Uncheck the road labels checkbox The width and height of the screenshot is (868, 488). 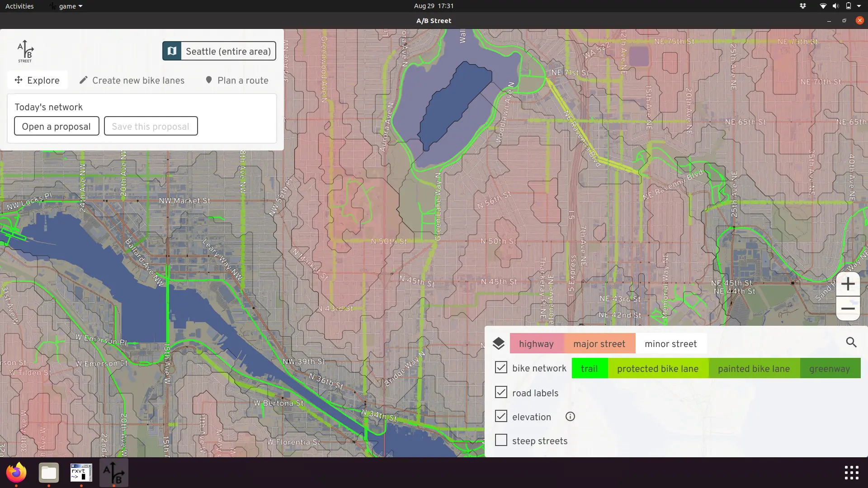click(501, 392)
